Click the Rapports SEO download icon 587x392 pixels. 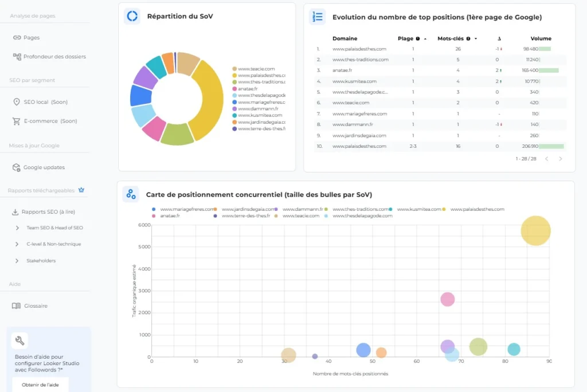(x=15, y=212)
